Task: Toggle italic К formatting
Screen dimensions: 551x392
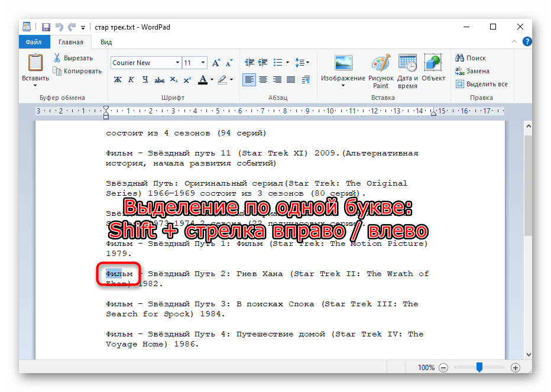Action: pyautogui.click(x=131, y=80)
